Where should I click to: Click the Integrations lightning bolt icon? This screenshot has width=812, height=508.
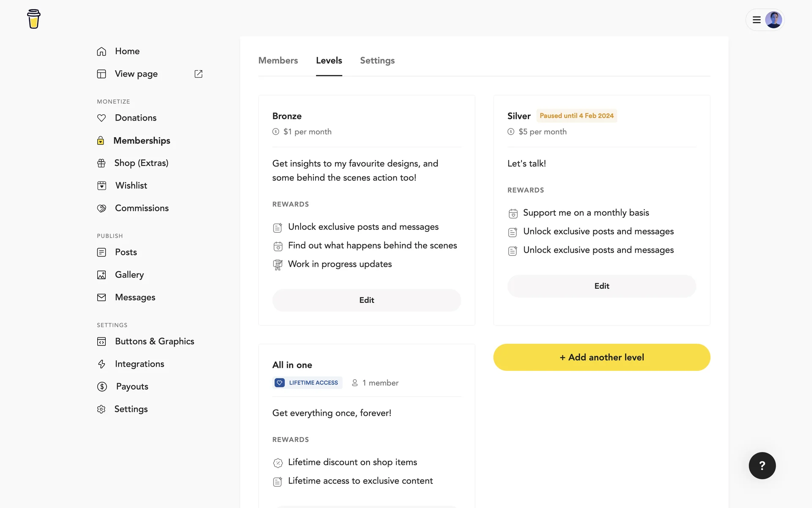point(101,364)
